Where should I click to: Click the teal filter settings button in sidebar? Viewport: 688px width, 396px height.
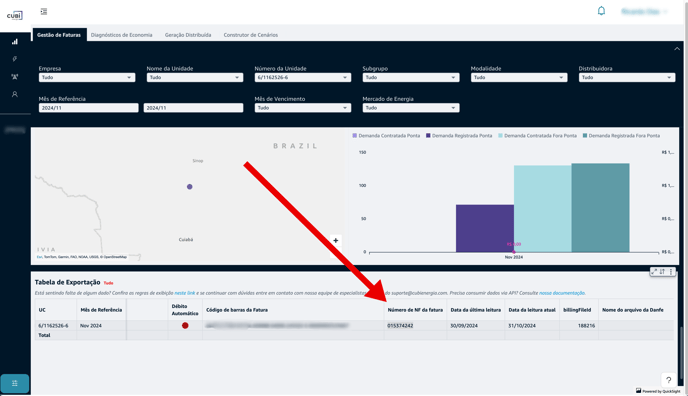(x=15, y=383)
